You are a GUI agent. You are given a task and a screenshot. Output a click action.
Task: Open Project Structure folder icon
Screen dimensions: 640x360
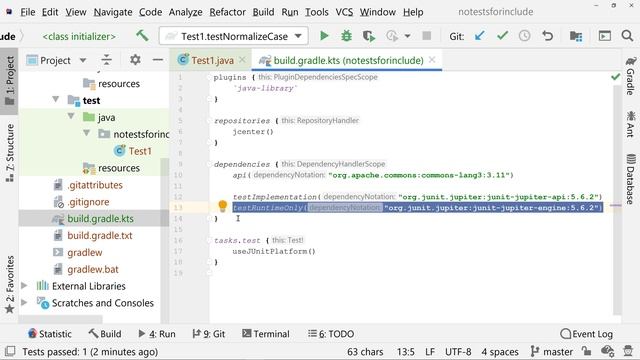(x=576, y=36)
